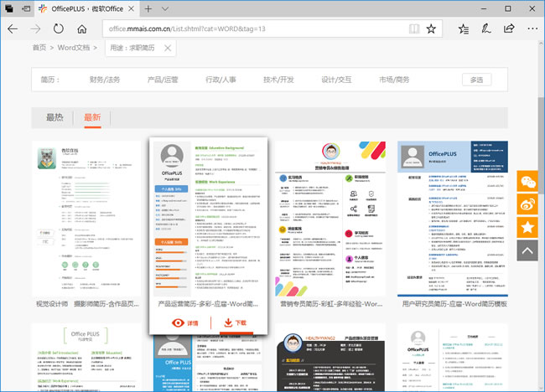Open the browser home page
This screenshot has height=392, width=545.
pyautogui.click(x=82, y=28)
